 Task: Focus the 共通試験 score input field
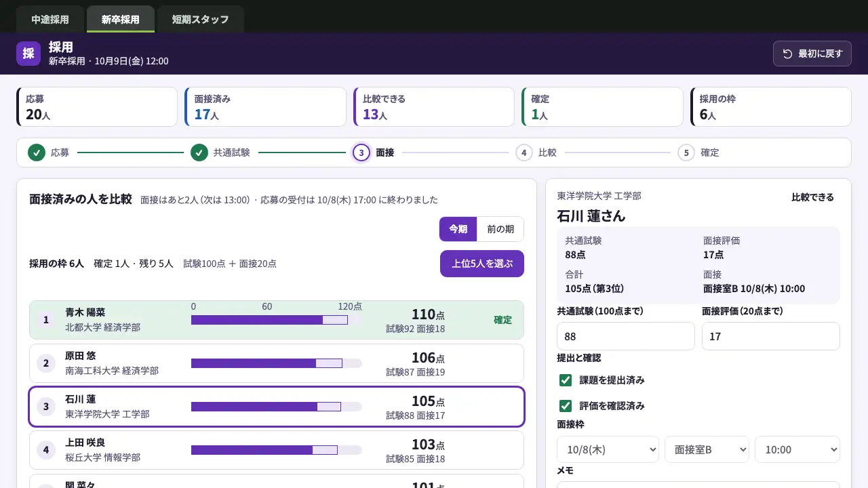626,336
